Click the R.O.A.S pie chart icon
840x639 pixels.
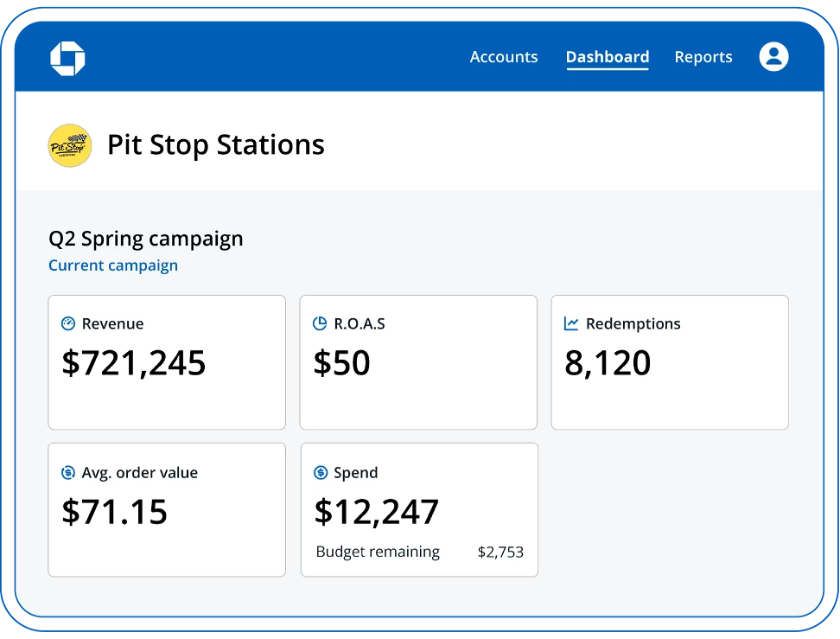pyautogui.click(x=320, y=323)
